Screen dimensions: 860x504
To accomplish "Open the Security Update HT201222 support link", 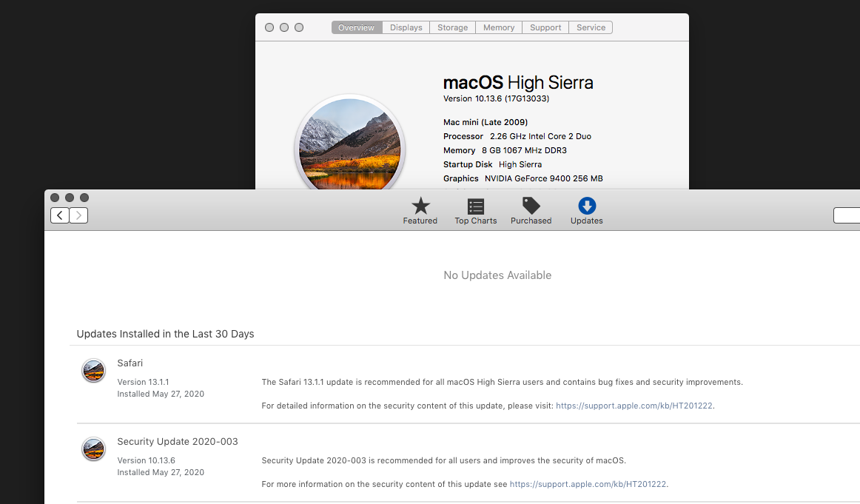I will pos(588,484).
